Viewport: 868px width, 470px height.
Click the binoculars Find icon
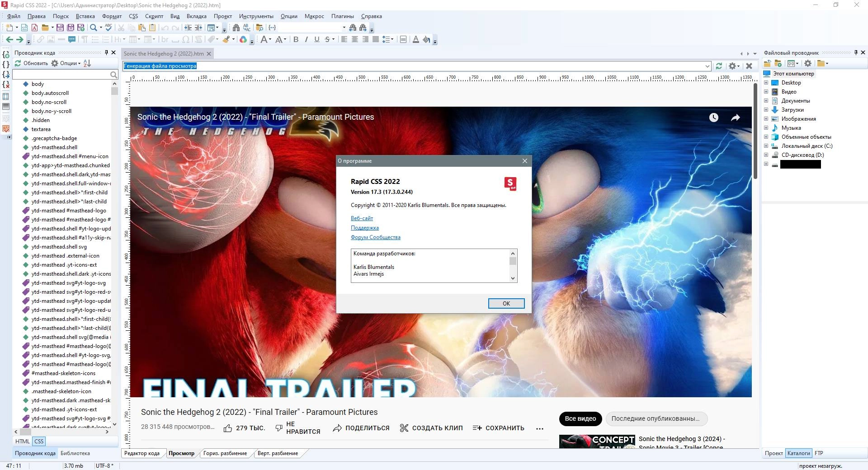pyautogui.click(x=236, y=28)
